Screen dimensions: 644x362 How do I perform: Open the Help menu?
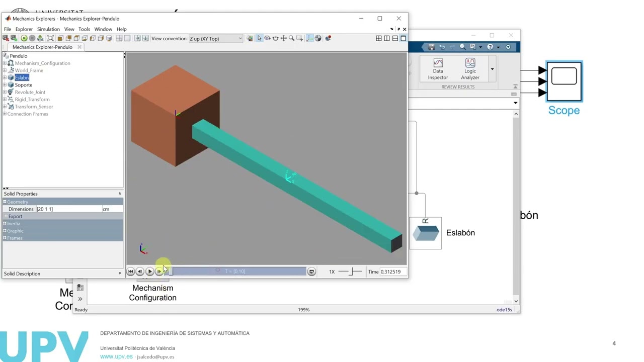(121, 29)
